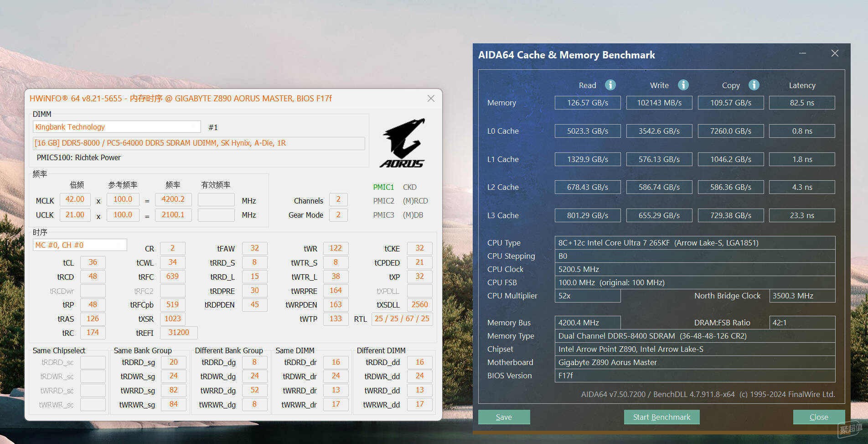Click the DDR5-8000 module description field
The image size is (868, 444).
(x=199, y=143)
